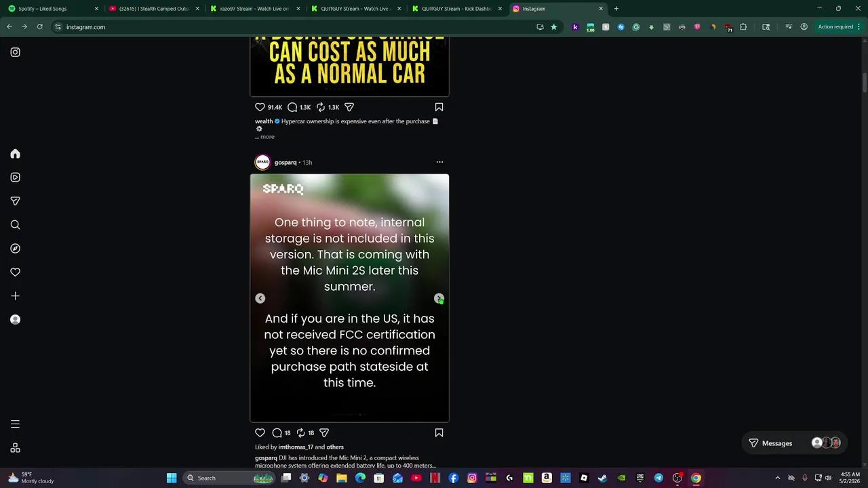View site information icon in address bar

[58, 27]
